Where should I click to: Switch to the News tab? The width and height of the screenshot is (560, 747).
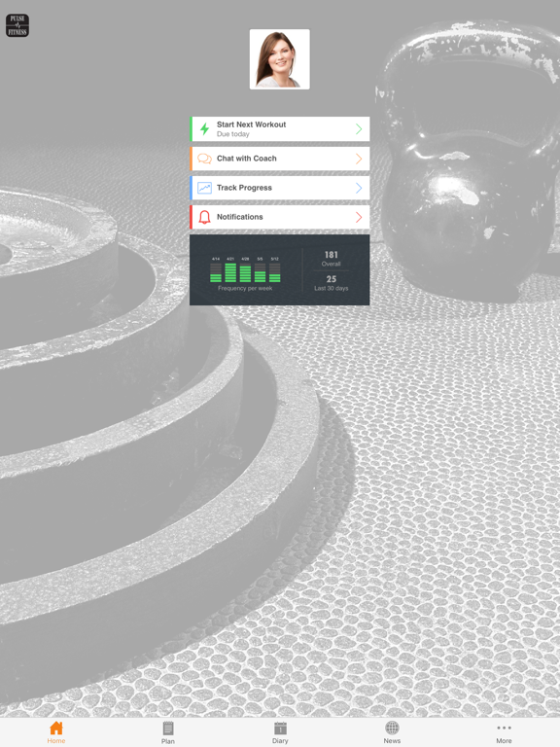coord(392,732)
